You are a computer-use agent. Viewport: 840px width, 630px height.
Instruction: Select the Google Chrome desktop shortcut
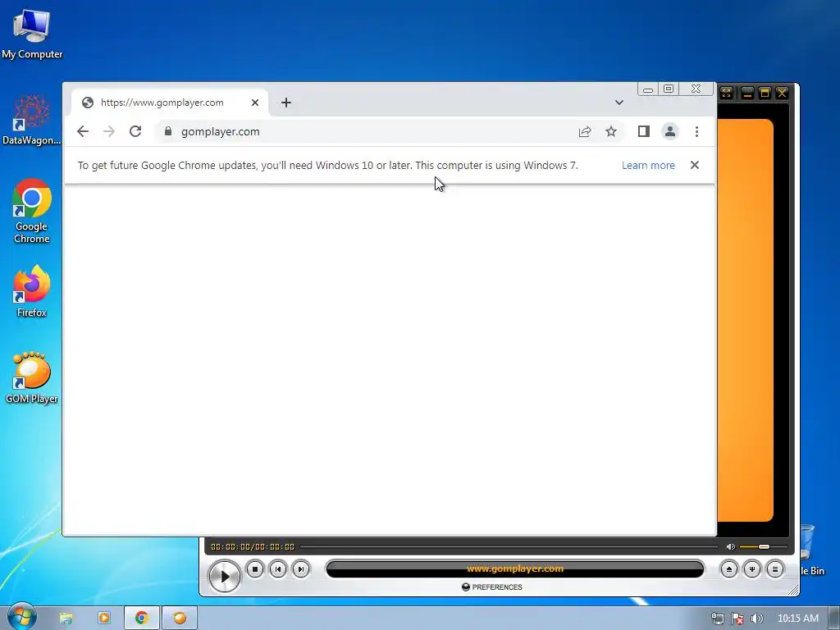[x=32, y=212]
